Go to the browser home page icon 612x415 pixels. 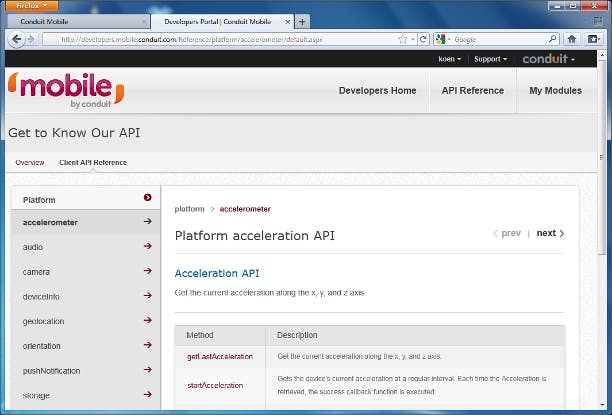(x=572, y=39)
